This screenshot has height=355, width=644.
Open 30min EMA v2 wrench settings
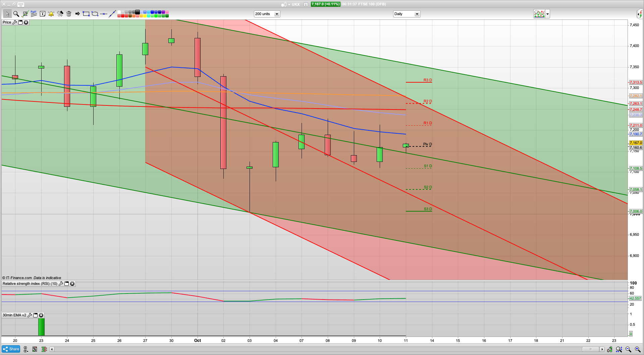point(30,315)
